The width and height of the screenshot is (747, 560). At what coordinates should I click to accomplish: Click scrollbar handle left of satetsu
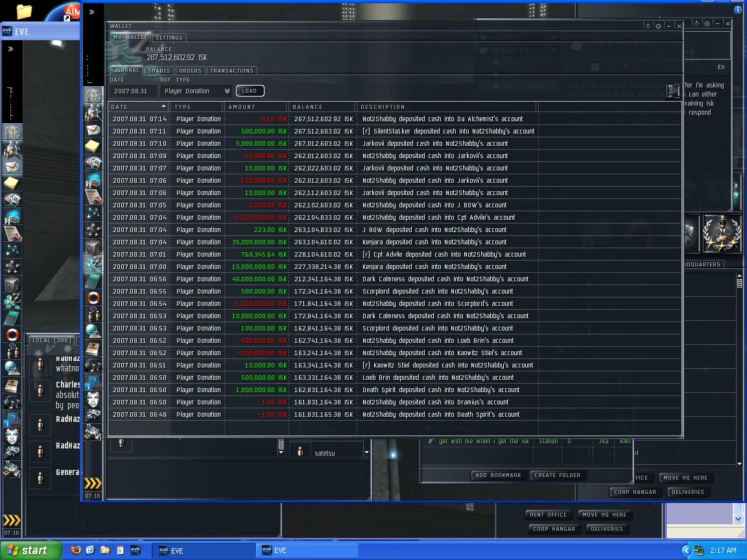[281, 445]
